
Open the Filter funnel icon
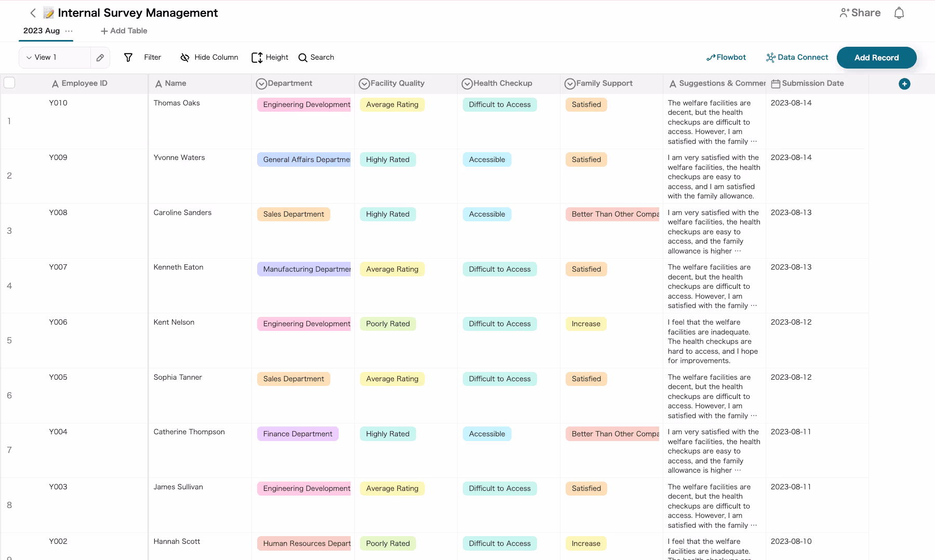[128, 58]
